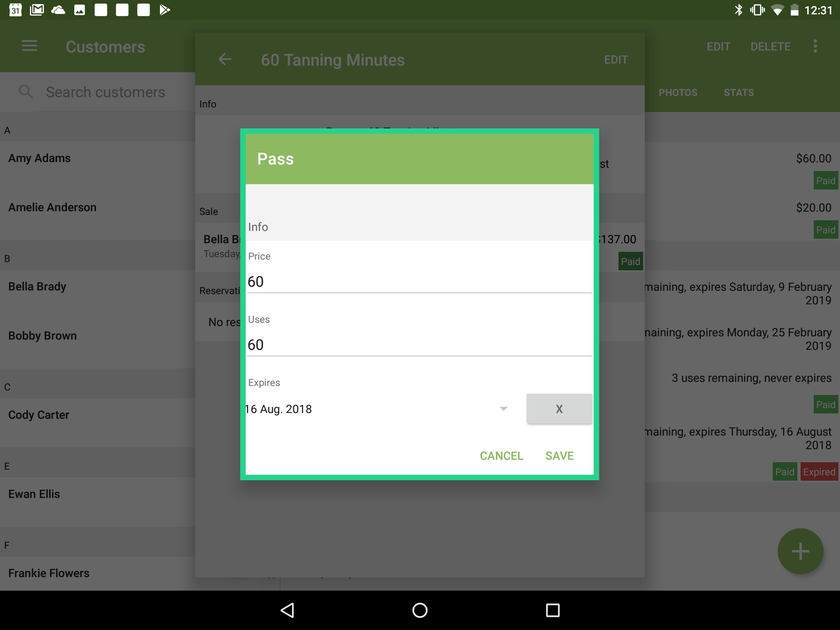Click EDIT in 60 Tanning Minutes header

616,60
